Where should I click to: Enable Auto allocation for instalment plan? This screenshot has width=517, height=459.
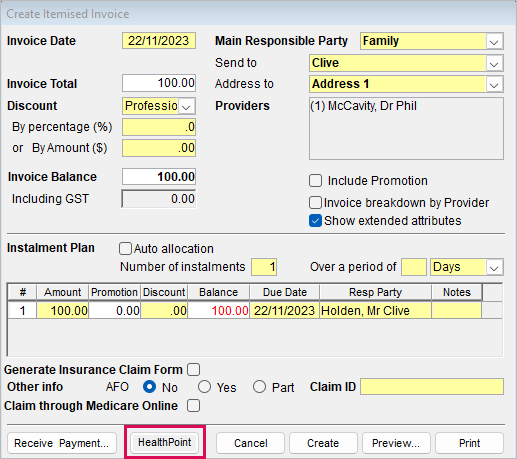pos(125,249)
